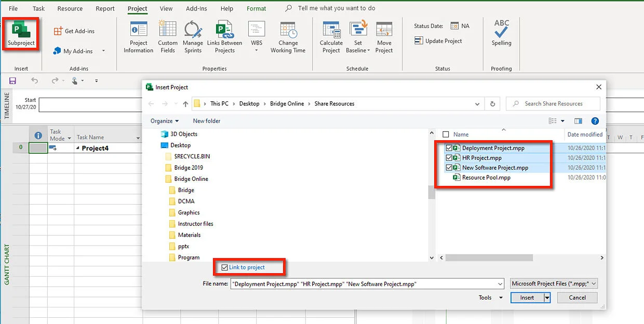Select the Instructor files folder
The height and width of the screenshot is (324, 644).
click(x=191, y=224)
